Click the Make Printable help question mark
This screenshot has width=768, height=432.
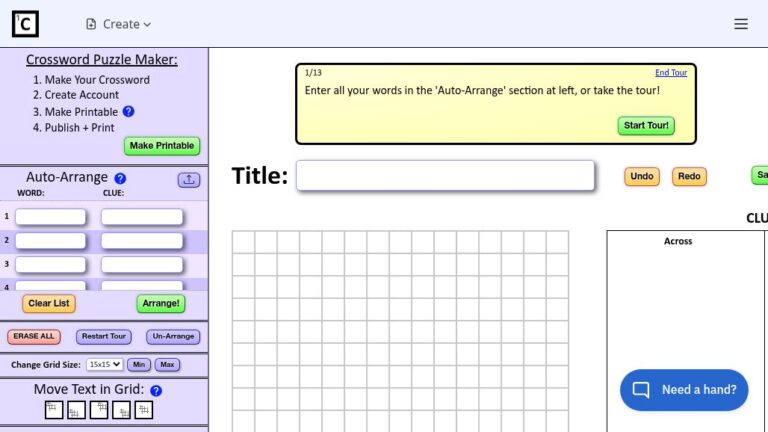128,112
